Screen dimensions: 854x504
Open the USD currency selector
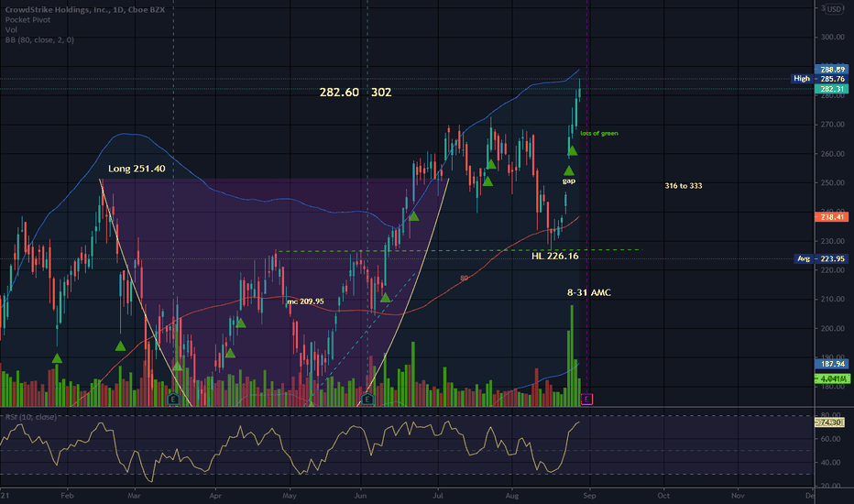pyautogui.click(x=834, y=9)
